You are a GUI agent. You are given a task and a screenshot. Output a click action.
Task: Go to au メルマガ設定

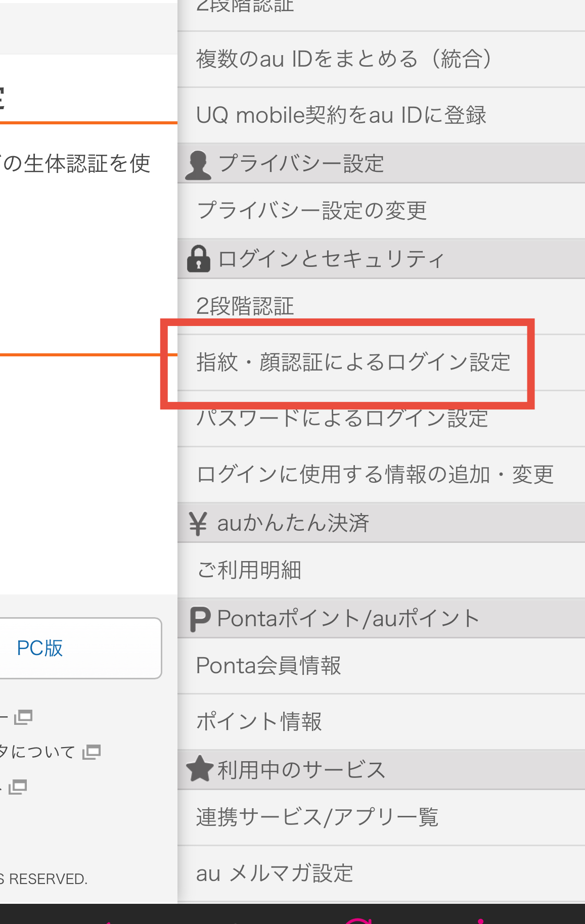point(275,873)
